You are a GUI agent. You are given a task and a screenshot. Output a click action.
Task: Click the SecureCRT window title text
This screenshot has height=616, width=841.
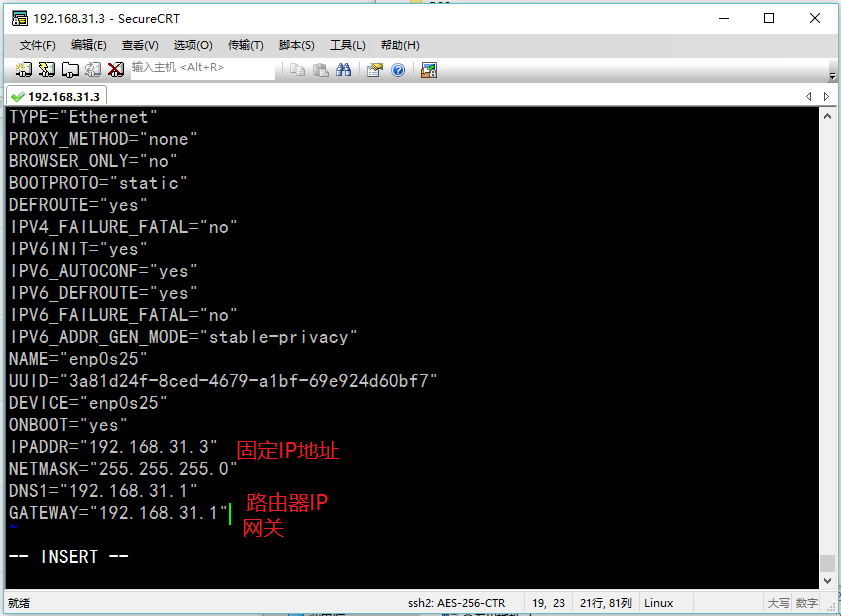point(106,18)
